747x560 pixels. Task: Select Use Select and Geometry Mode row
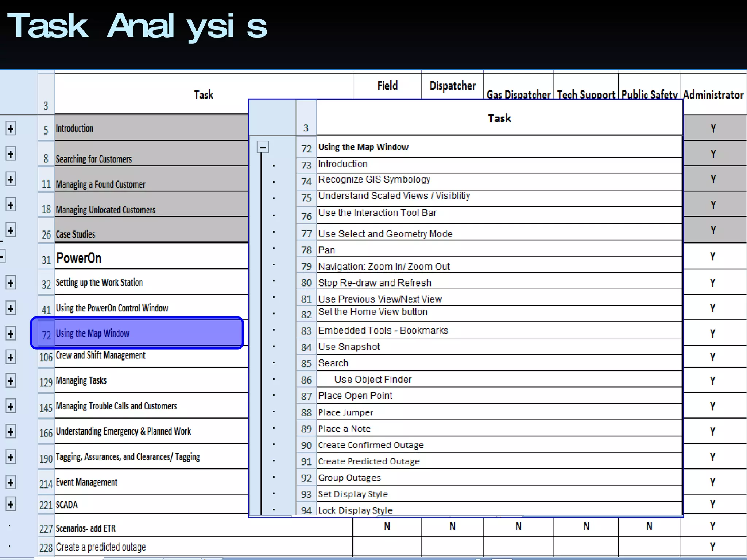[x=499, y=232]
